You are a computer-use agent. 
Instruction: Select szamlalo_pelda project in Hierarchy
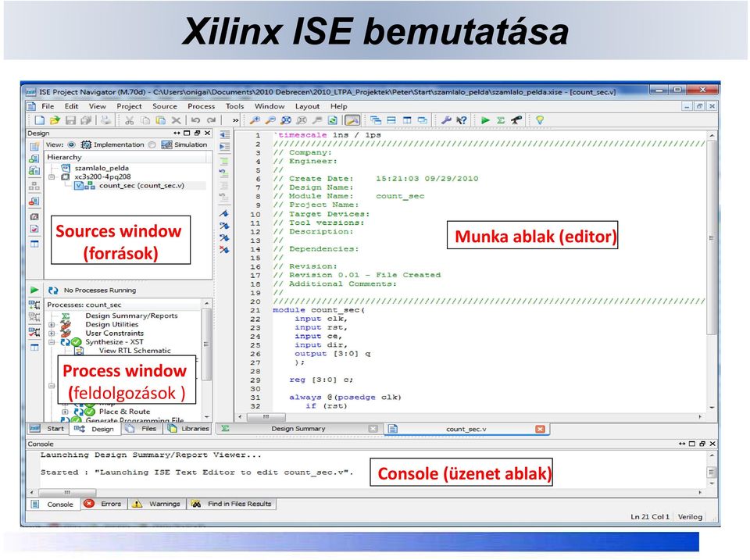102,168
